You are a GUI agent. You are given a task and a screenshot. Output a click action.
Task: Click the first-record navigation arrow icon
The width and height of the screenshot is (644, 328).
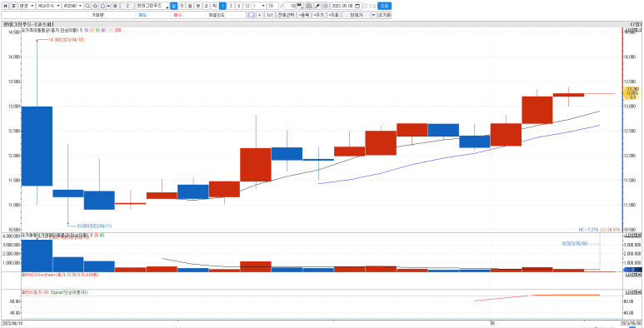tap(5, 6)
